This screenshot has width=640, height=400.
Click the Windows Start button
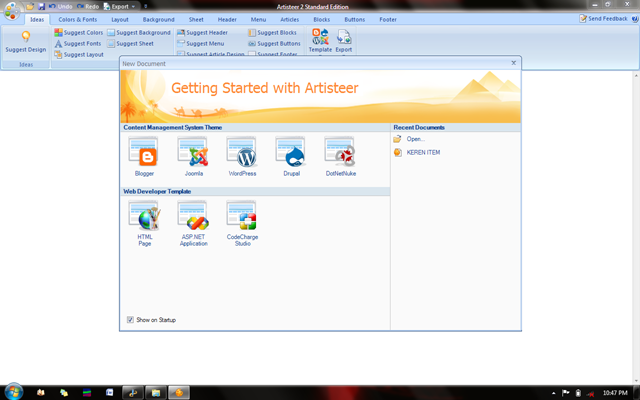pos(13,392)
